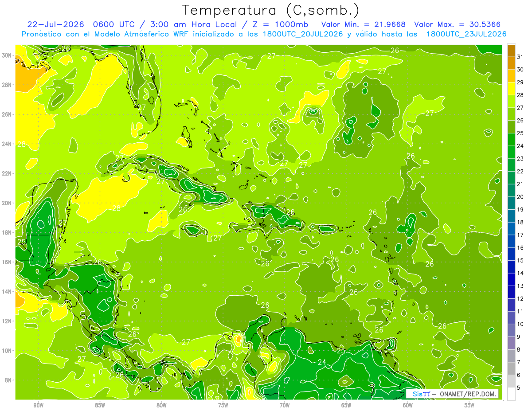Click the '13' label on the color scale
The image size is (532, 411).
520,286
